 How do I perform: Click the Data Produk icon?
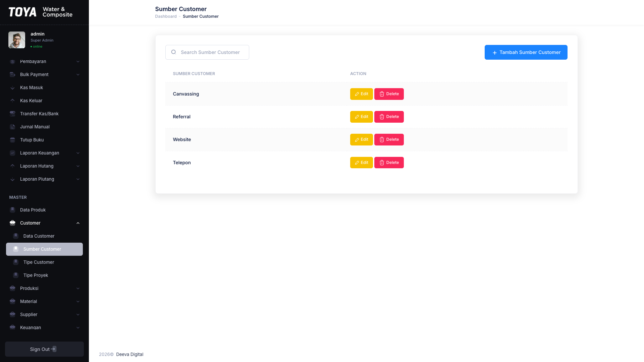12,210
